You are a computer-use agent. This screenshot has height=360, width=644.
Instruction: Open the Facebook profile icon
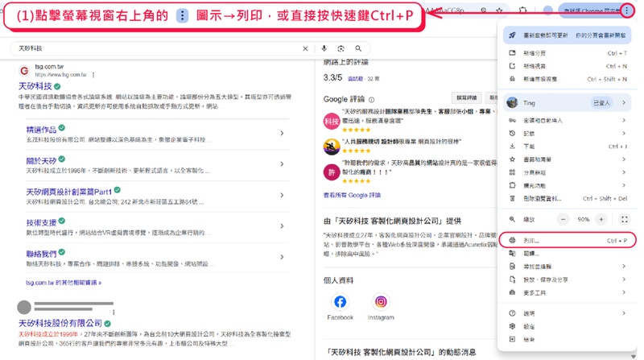[x=340, y=302]
